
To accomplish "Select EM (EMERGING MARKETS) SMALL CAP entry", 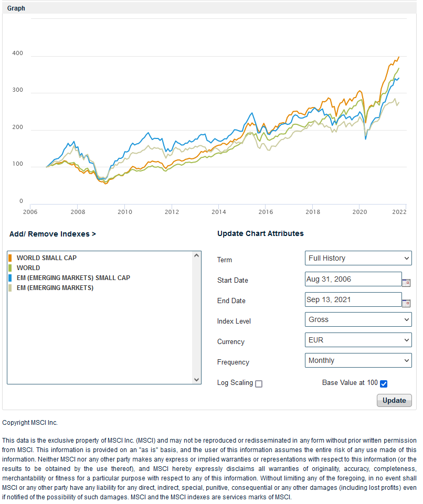I will click(73, 278).
